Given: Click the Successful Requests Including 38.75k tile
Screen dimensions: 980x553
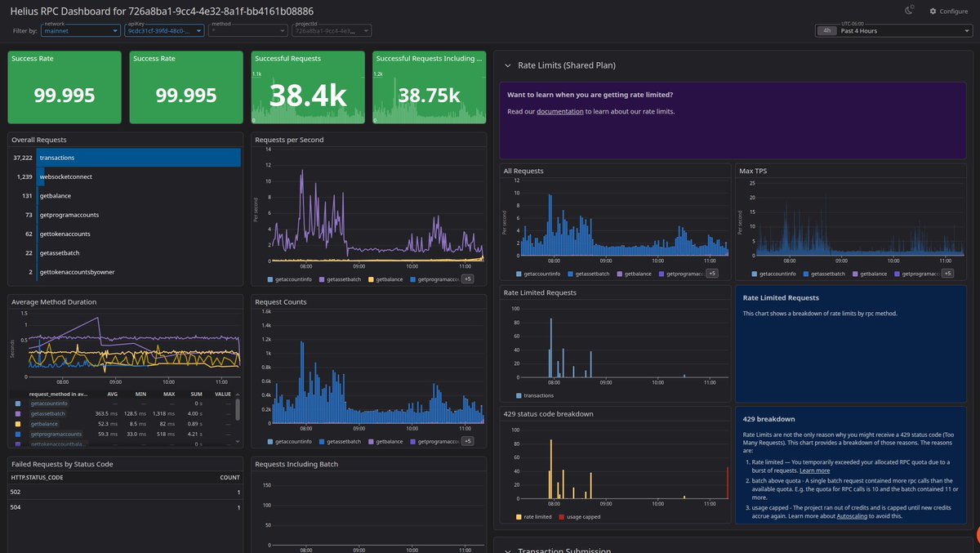Looking at the screenshot, I should click(430, 87).
